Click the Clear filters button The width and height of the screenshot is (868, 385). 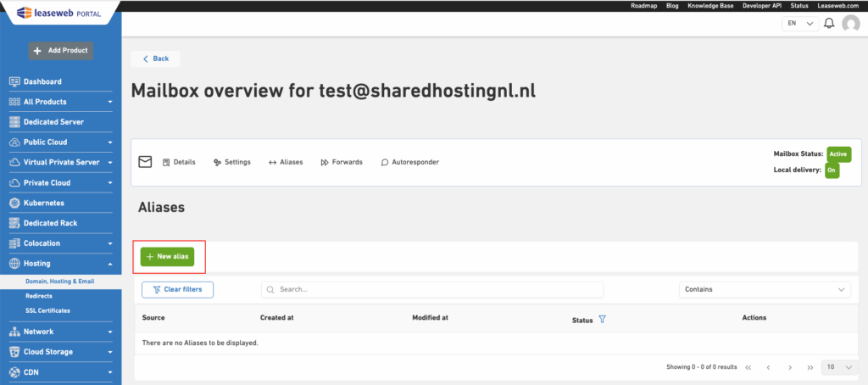click(x=177, y=289)
